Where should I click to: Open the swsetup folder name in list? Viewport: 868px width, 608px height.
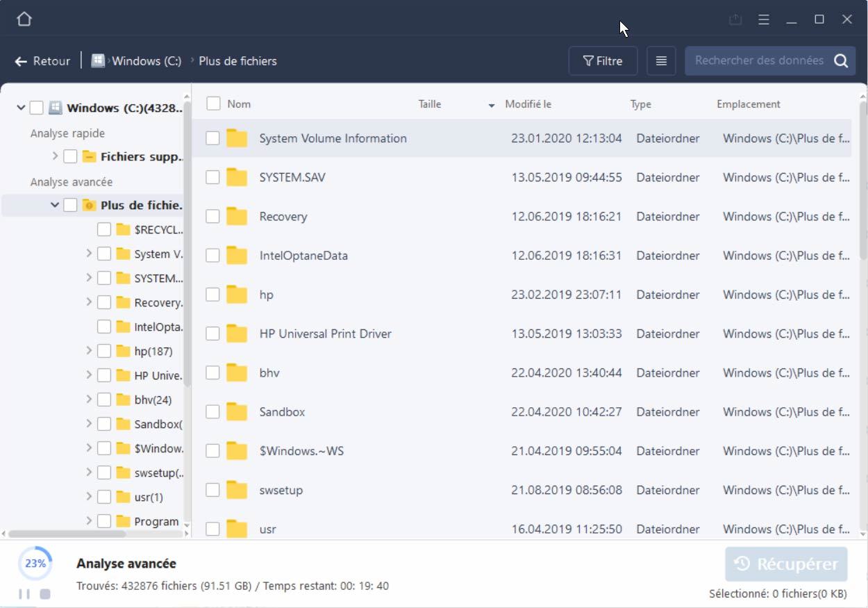pyautogui.click(x=281, y=490)
